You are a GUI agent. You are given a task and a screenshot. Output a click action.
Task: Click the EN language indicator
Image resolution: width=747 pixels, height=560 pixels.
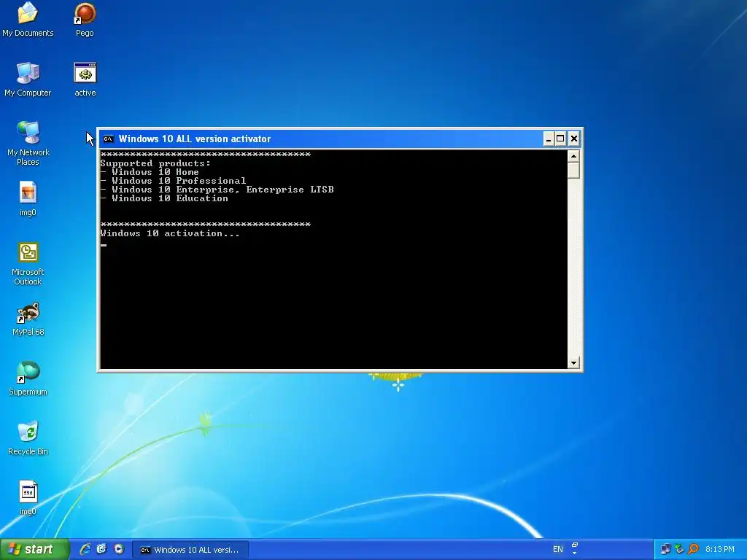point(558,549)
